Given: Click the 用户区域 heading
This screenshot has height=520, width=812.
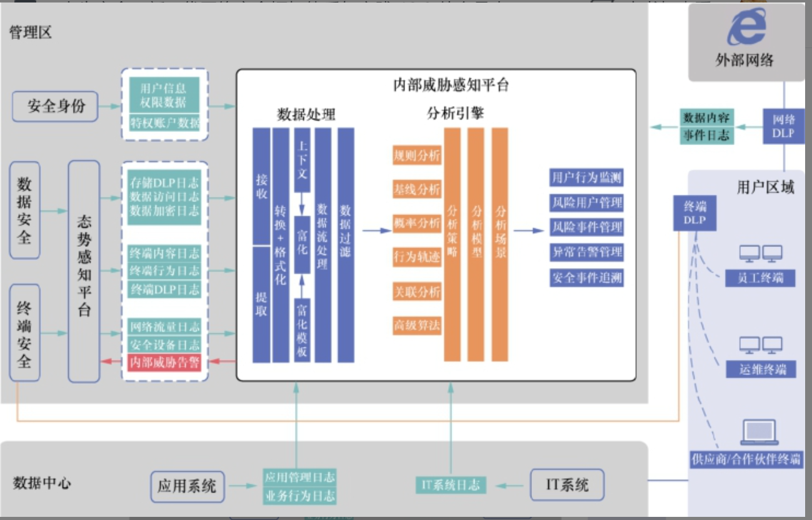Looking at the screenshot, I should pyautogui.click(x=766, y=187).
